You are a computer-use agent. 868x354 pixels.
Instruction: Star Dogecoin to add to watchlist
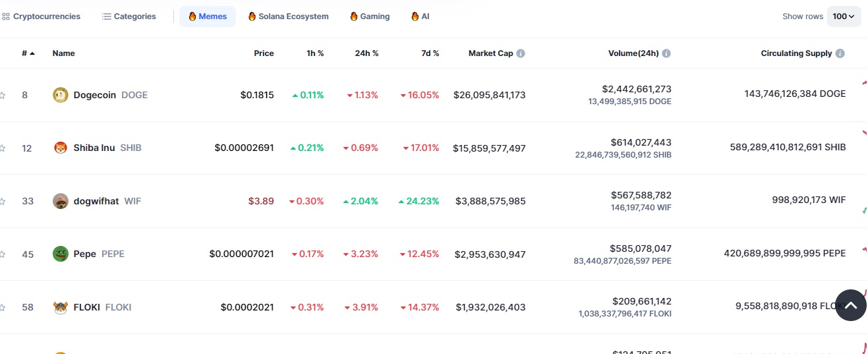click(2, 95)
